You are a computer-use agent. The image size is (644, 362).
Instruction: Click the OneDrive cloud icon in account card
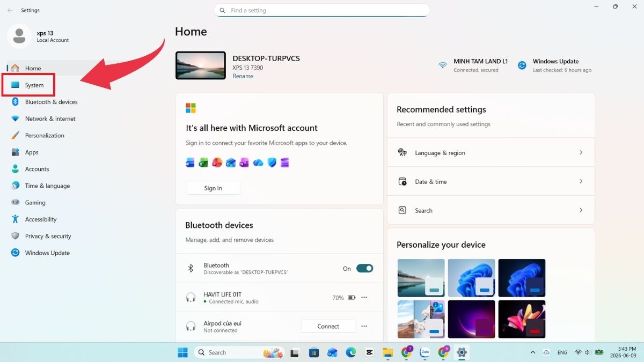[258, 162]
